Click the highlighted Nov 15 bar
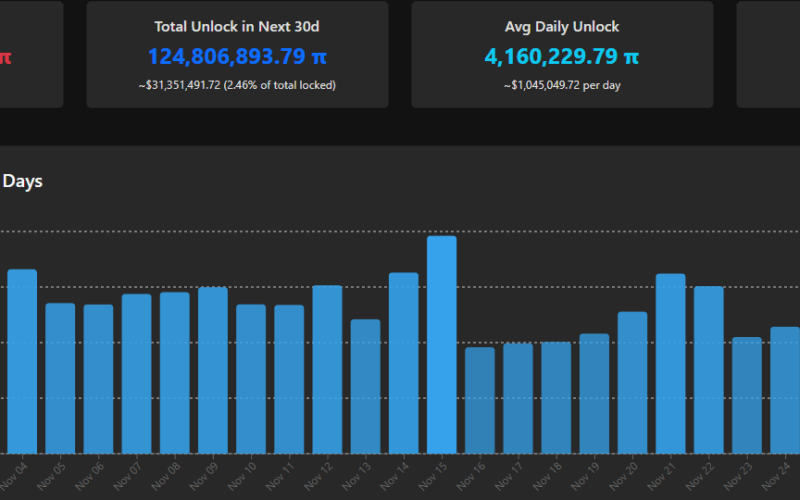Viewport: 800px width, 500px height. [442, 345]
